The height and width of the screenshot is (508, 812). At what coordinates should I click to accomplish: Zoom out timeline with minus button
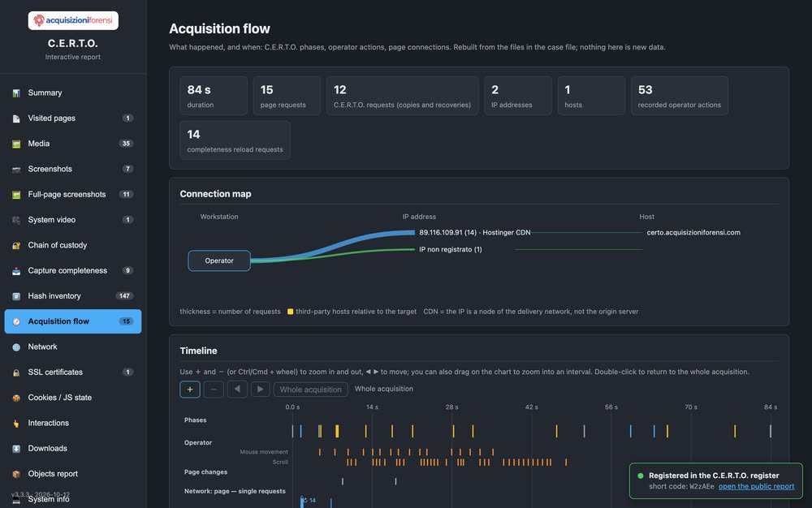pyautogui.click(x=214, y=389)
